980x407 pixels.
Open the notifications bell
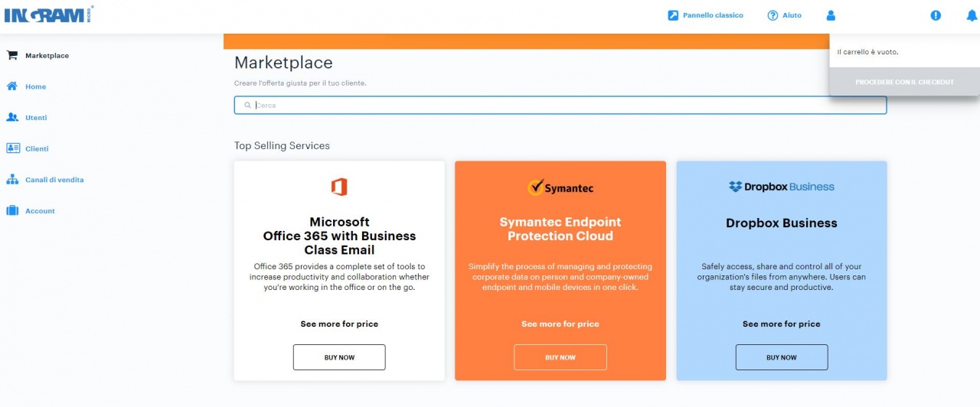pos(972,15)
